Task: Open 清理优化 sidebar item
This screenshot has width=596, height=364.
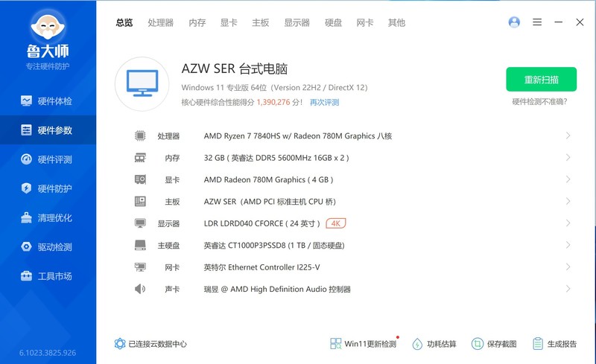Action: (48, 217)
